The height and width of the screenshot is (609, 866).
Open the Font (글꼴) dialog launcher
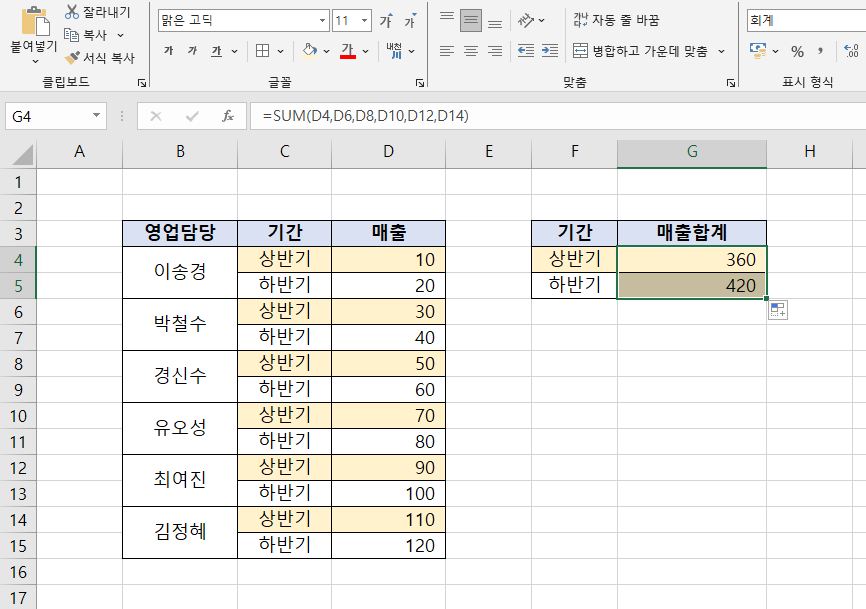(x=420, y=83)
